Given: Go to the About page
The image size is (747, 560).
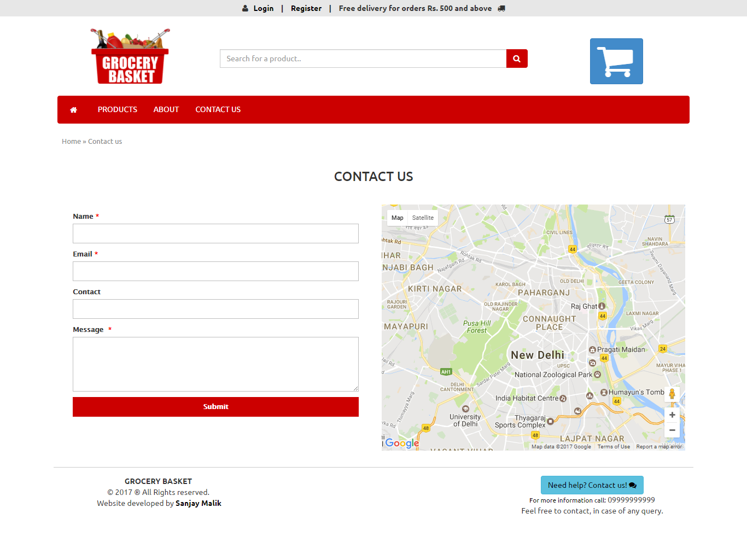Looking at the screenshot, I should tap(166, 110).
